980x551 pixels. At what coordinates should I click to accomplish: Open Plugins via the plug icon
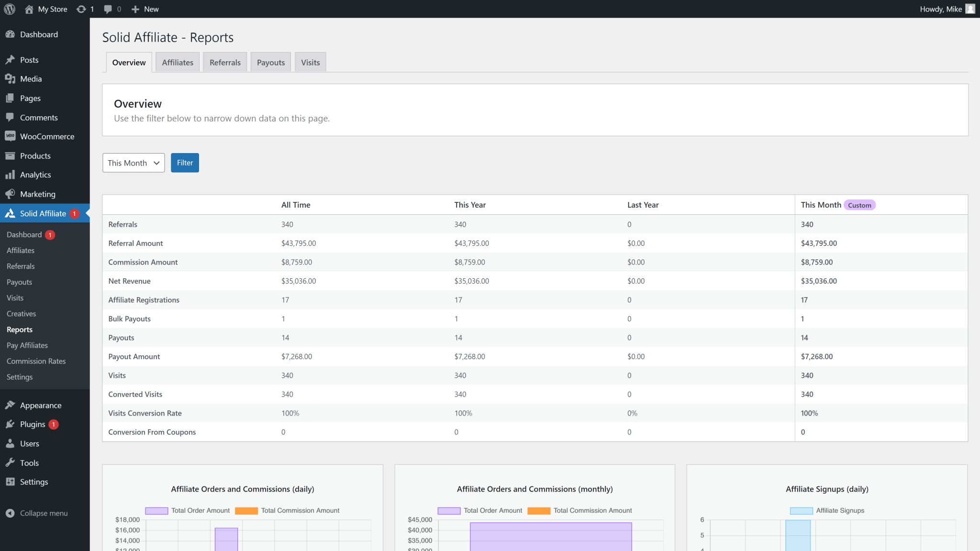click(x=10, y=424)
